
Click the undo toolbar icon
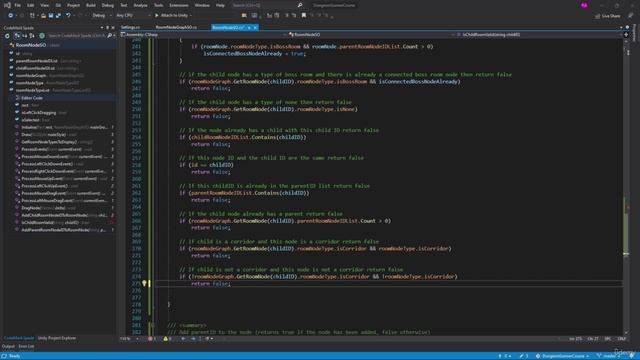point(68,16)
